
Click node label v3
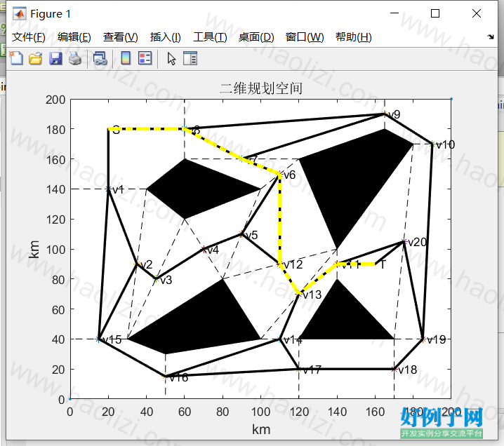(x=166, y=280)
